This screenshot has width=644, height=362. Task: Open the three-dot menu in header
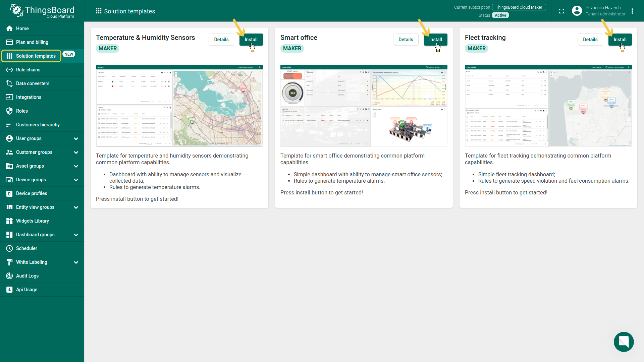pyautogui.click(x=632, y=11)
